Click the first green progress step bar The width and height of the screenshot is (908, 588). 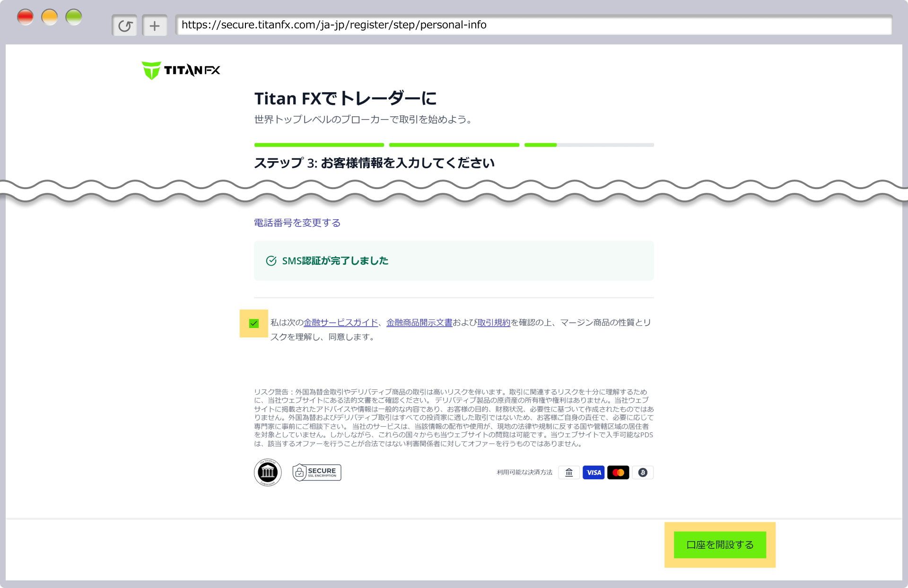coord(319,145)
